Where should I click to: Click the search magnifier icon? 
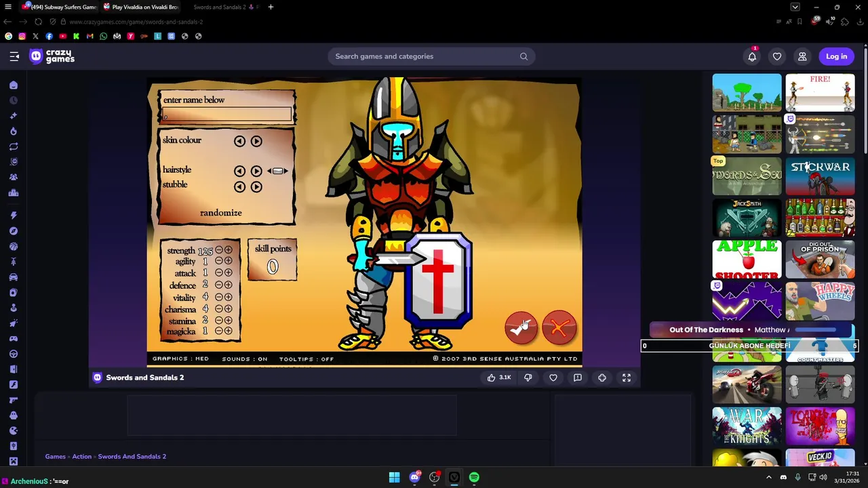(524, 56)
